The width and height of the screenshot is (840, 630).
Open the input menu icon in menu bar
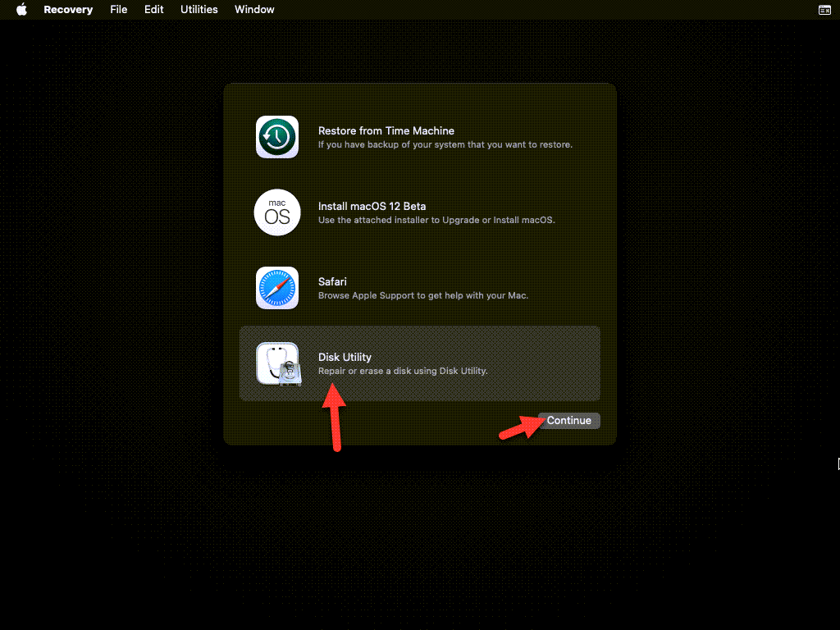point(824,10)
